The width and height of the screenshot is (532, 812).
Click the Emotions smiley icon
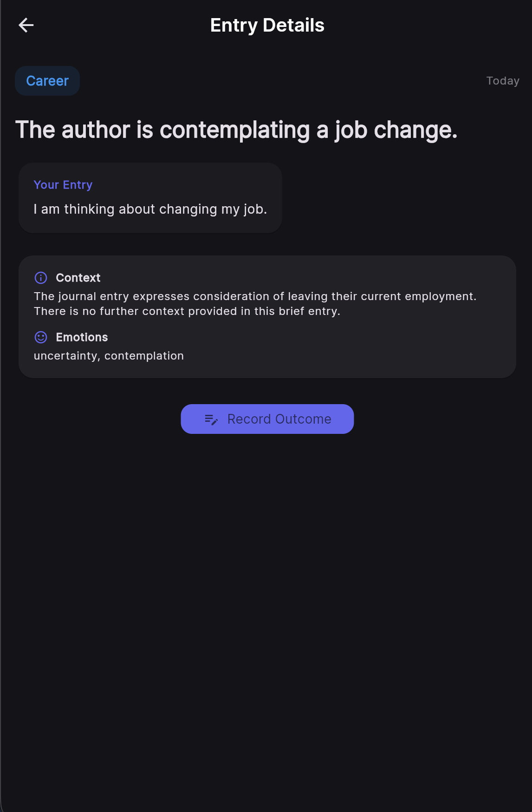41,337
